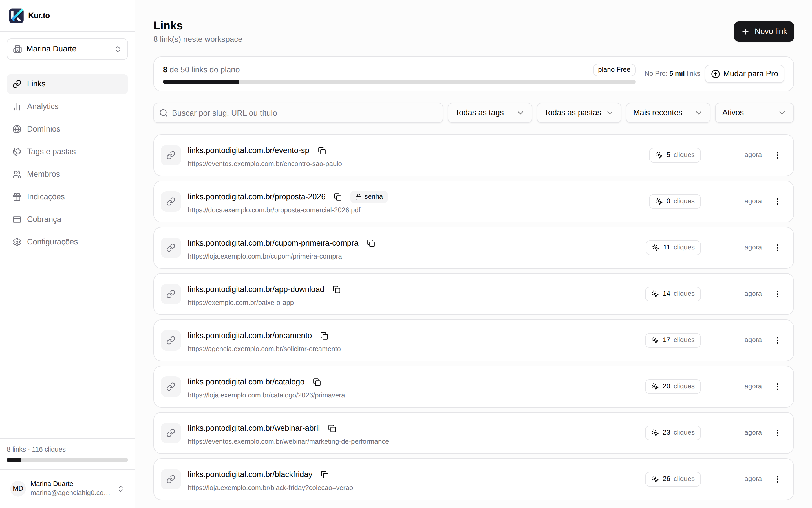This screenshot has width=812, height=508.
Task: Copy the proposta-2026 short link
Action: (338, 197)
